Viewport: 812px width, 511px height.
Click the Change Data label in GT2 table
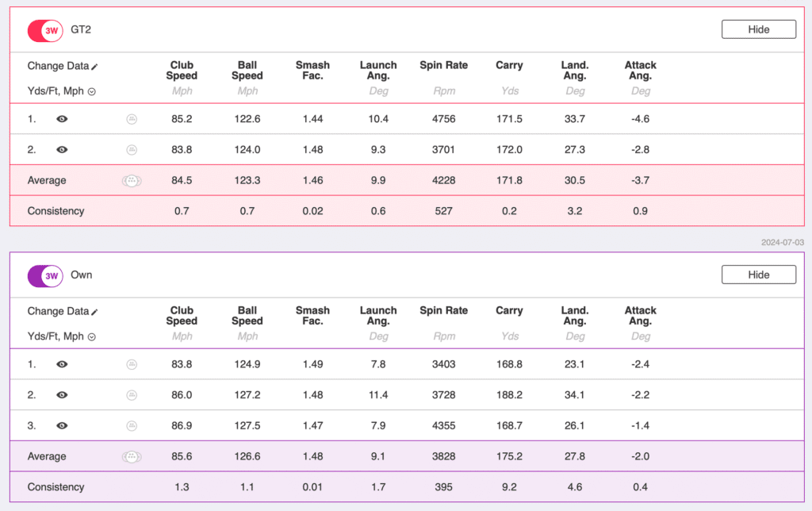(x=58, y=67)
